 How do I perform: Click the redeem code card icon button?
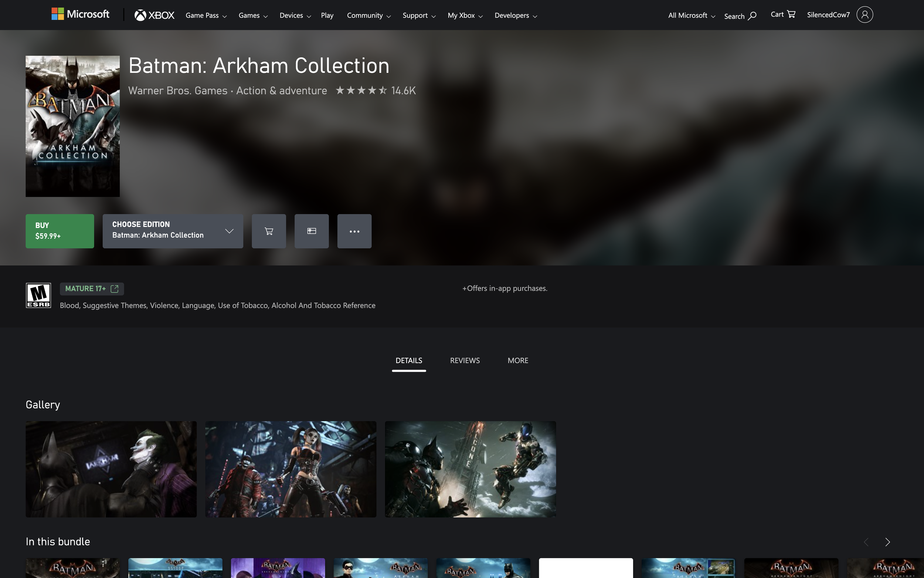[x=311, y=231]
